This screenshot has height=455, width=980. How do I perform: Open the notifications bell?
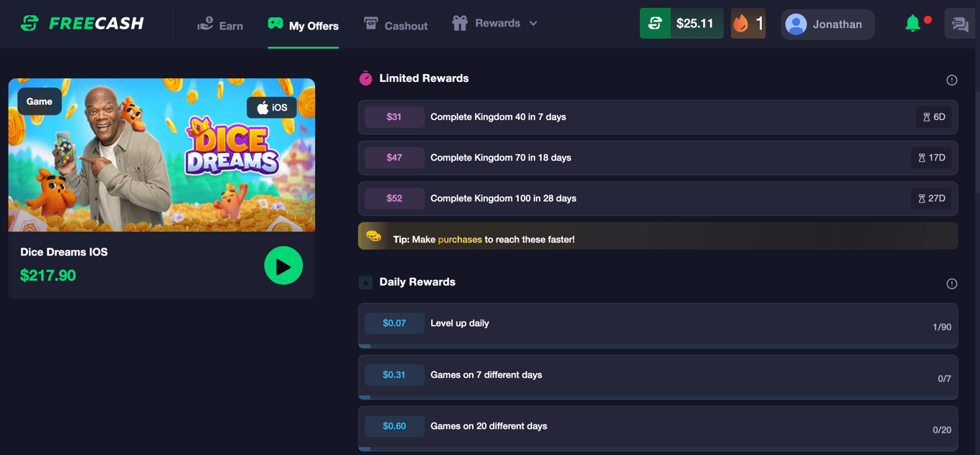(913, 24)
